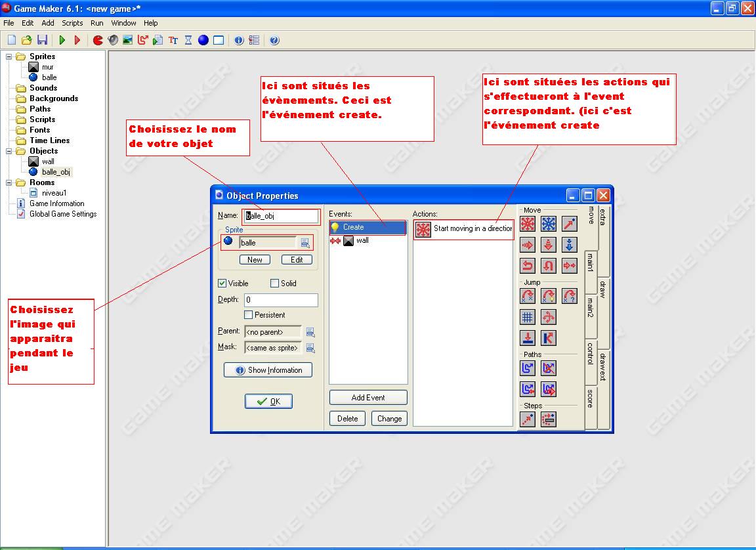Add a time line using the hourglass icon

point(188,41)
